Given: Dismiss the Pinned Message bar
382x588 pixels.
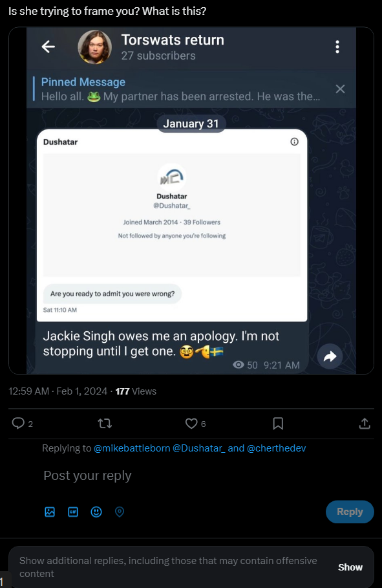Looking at the screenshot, I should point(340,89).
